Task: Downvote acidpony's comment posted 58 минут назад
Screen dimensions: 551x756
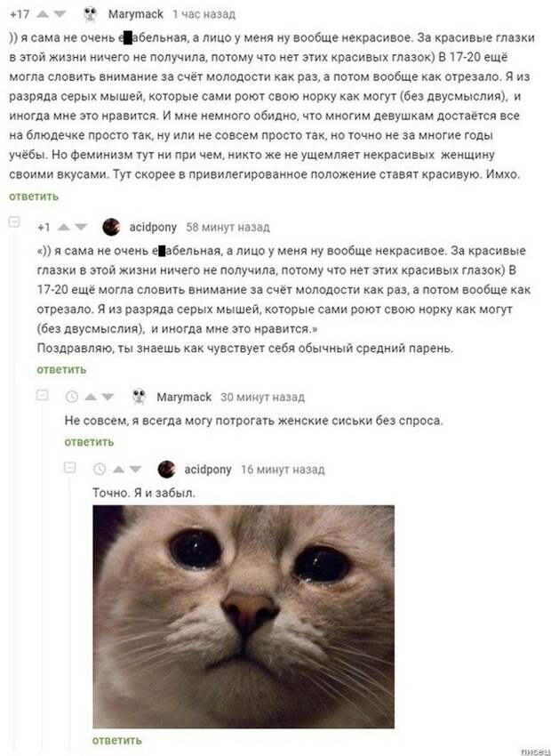Action: click(x=81, y=227)
